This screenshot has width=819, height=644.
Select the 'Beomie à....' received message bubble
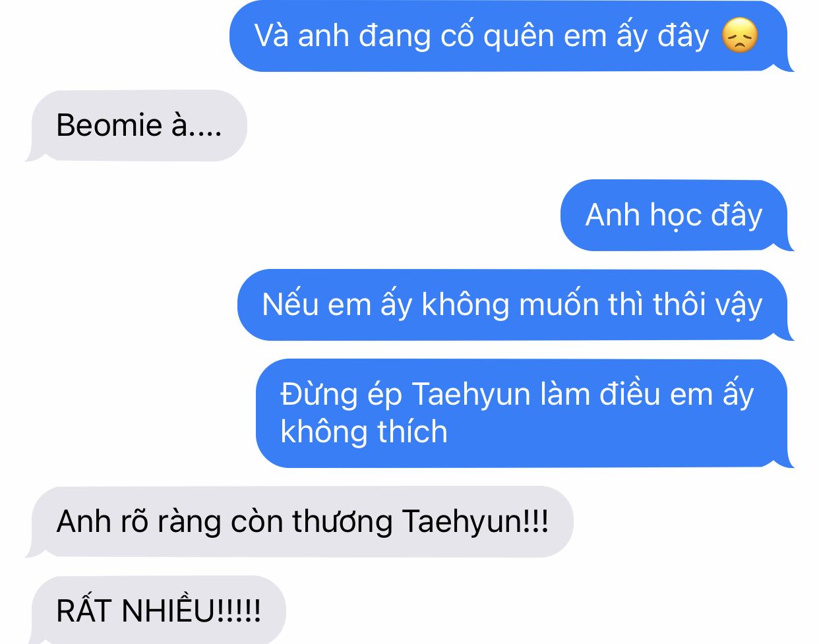coord(136,125)
